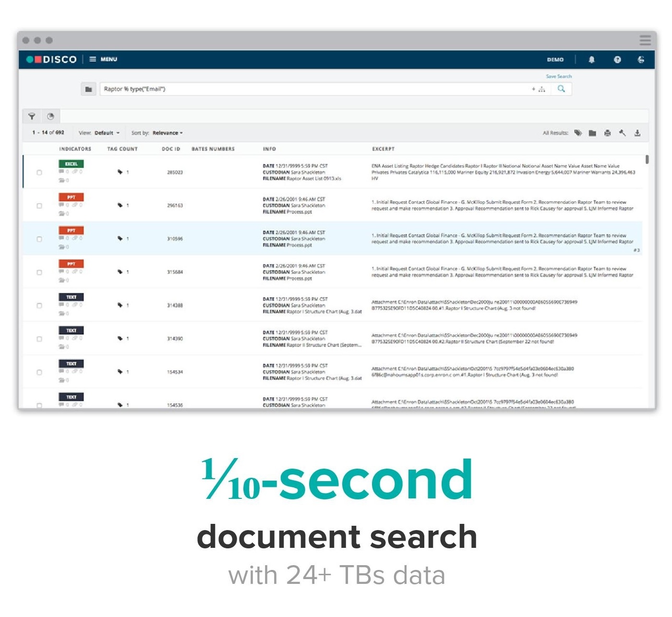Click the ENA Asset Listing excerpt text
Image resolution: width=672 pixels, height=617 pixels.
tap(503, 172)
